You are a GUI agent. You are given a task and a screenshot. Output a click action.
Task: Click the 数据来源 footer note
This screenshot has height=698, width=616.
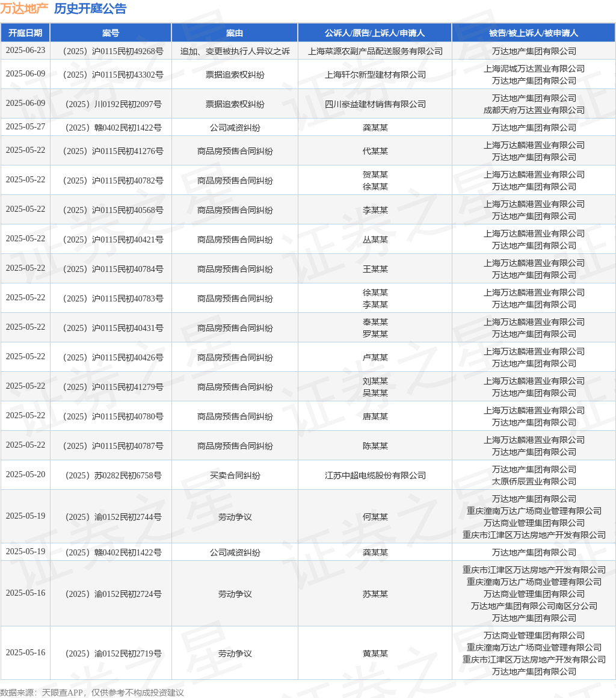[92, 692]
